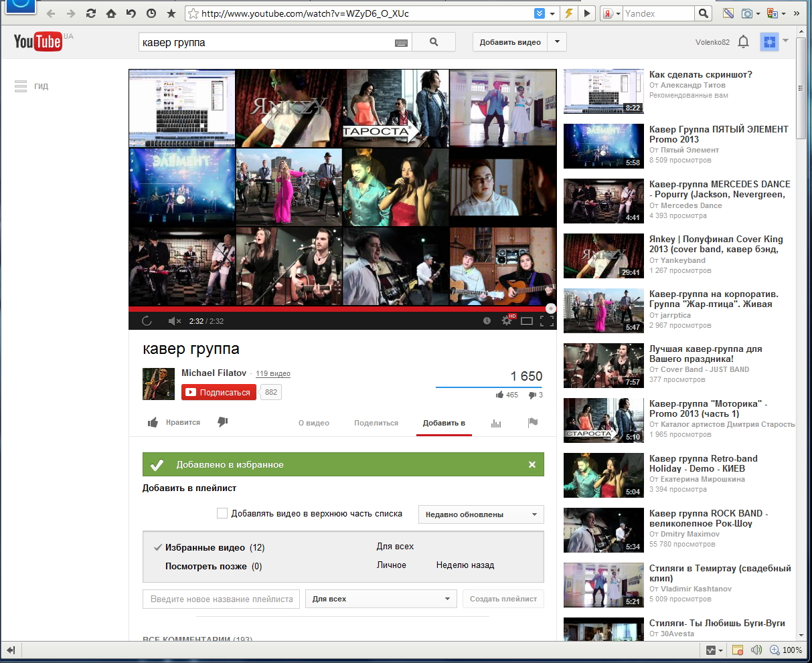Image resolution: width=812 pixels, height=663 pixels.
Task: Click the Yandex search magnifier
Action: pos(703,13)
